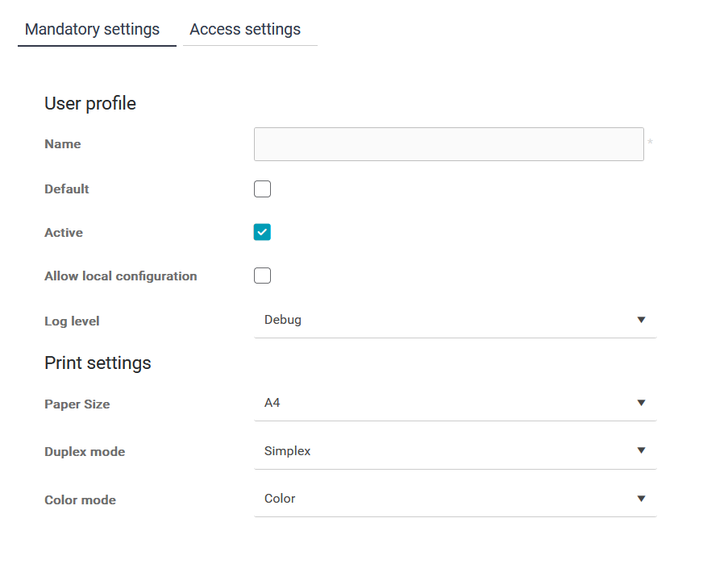
Task: Click the Default label text
Action: (x=67, y=189)
